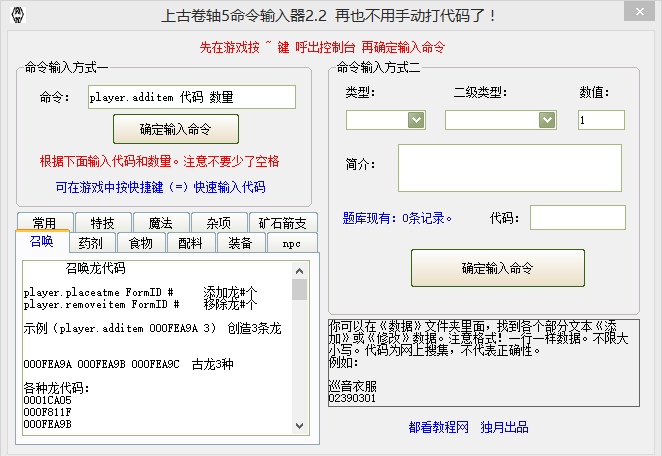Select the 召唤 tab
The image size is (662, 456).
point(42,242)
